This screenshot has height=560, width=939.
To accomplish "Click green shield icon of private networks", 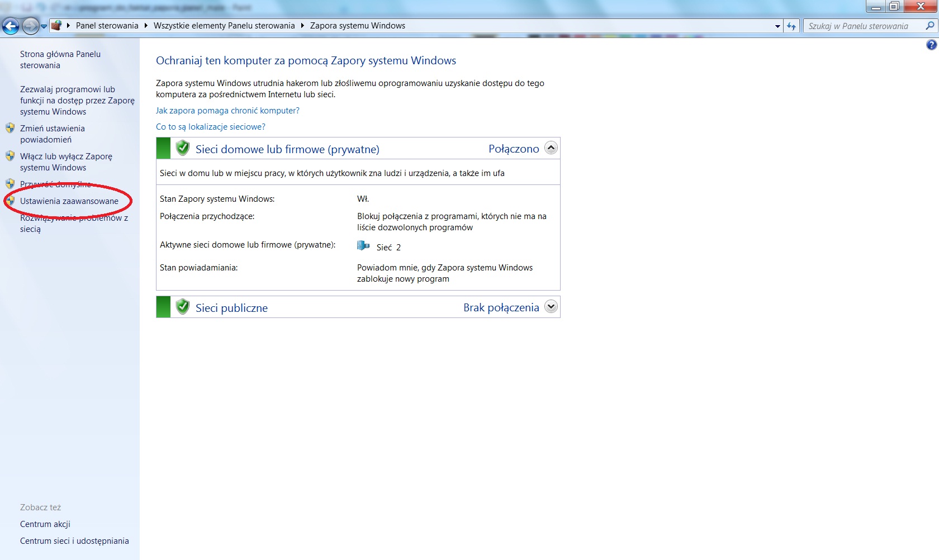I will coord(183,148).
